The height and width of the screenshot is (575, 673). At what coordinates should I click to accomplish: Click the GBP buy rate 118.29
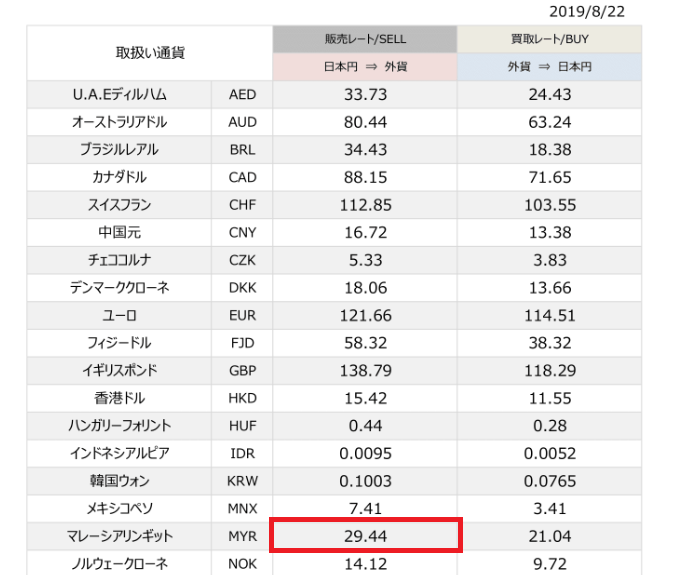(x=550, y=370)
